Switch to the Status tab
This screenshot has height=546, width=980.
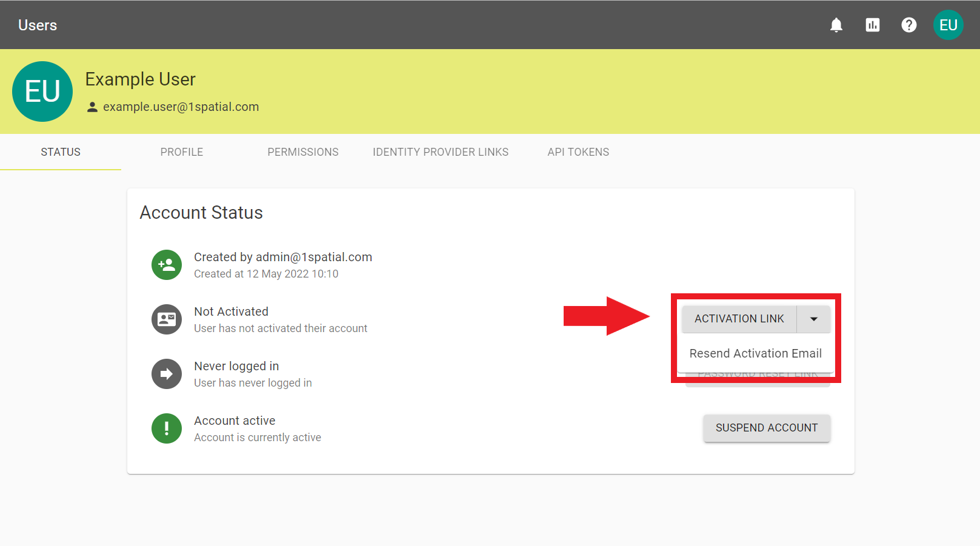pyautogui.click(x=61, y=152)
